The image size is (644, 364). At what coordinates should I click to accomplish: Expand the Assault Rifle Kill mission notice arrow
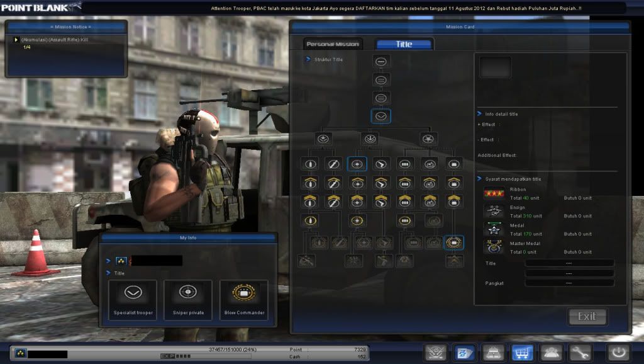click(16, 40)
